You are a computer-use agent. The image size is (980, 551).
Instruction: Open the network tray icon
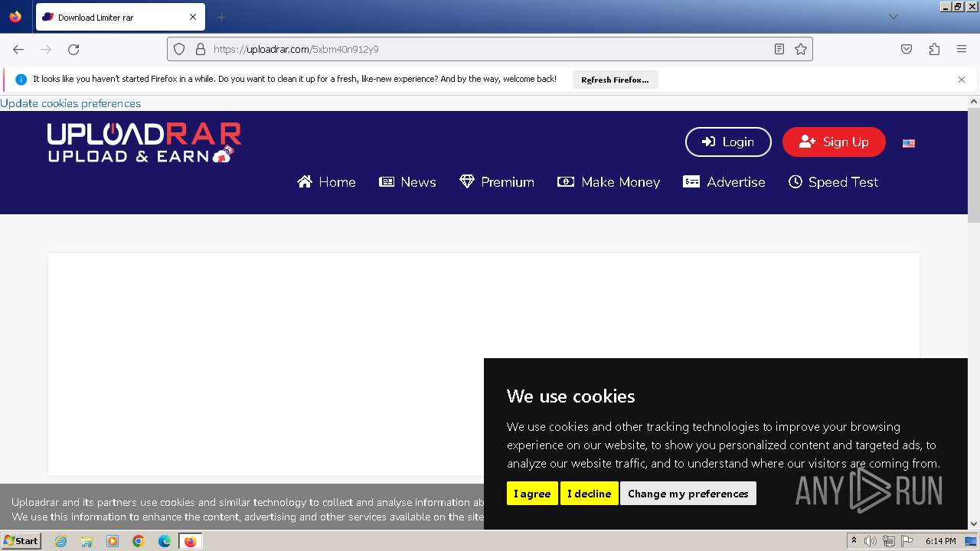click(x=888, y=541)
